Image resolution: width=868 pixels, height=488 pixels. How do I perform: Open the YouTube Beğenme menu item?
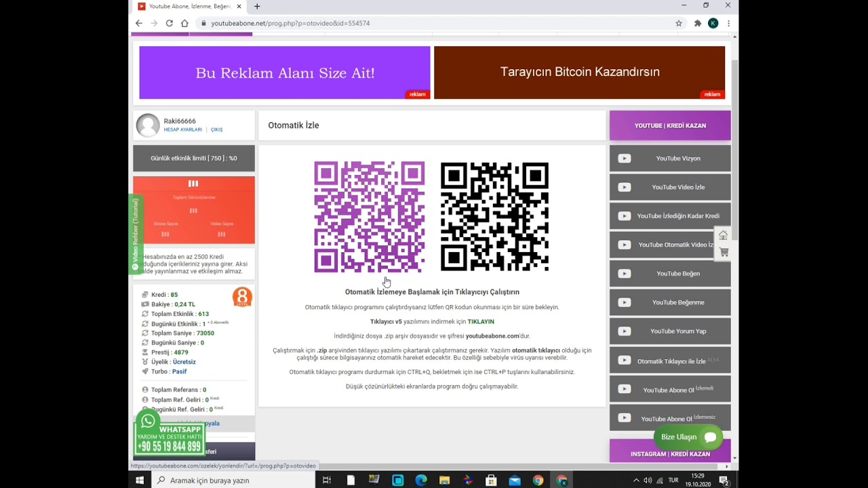670,302
